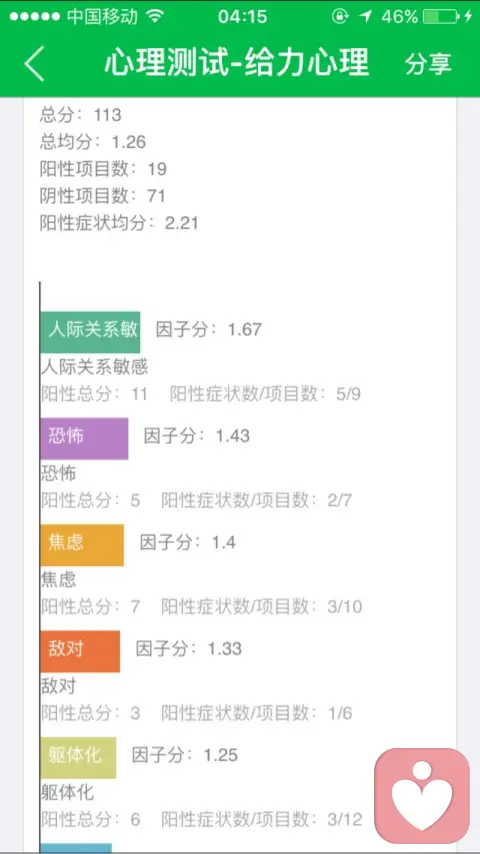The height and width of the screenshot is (854, 480).
Task: Tap the Wi-Fi signal icon
Action: tap(155, 16)
